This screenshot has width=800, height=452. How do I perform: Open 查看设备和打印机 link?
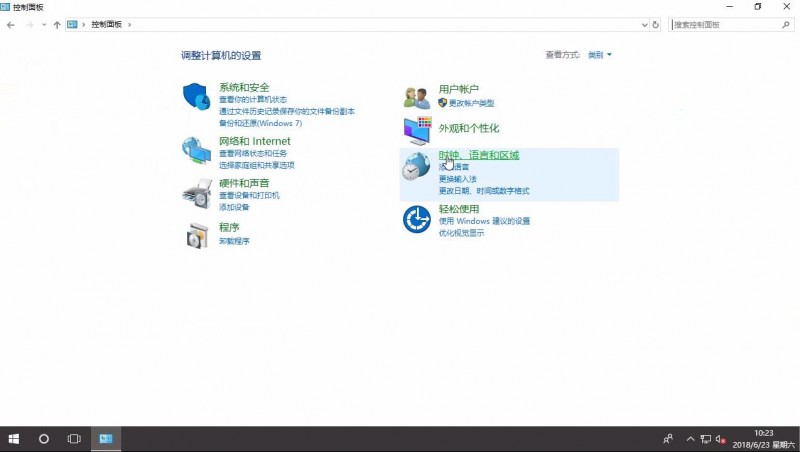coord(249,195)
